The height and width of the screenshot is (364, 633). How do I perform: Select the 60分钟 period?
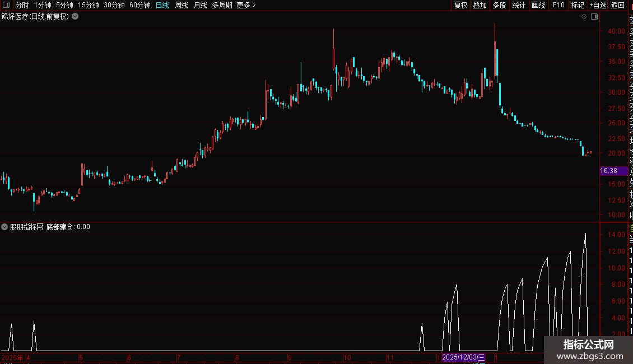click(140, 5)
